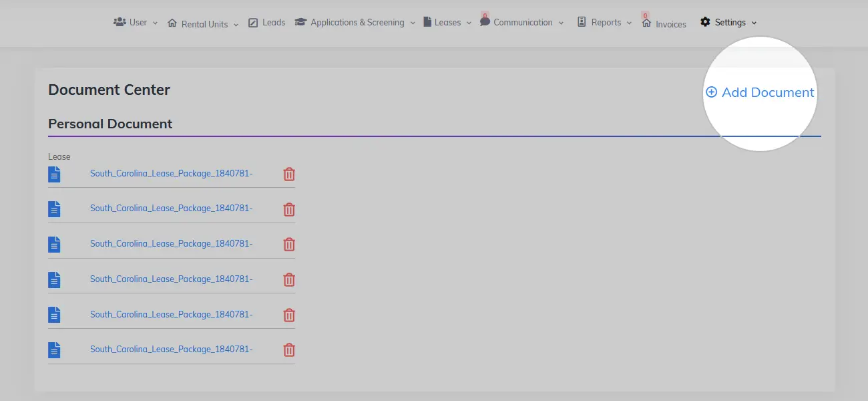The width and height of the screenshot is (868, 401).
Task: Remove the third lease document with trash icon
Action: tap(289, 244)
